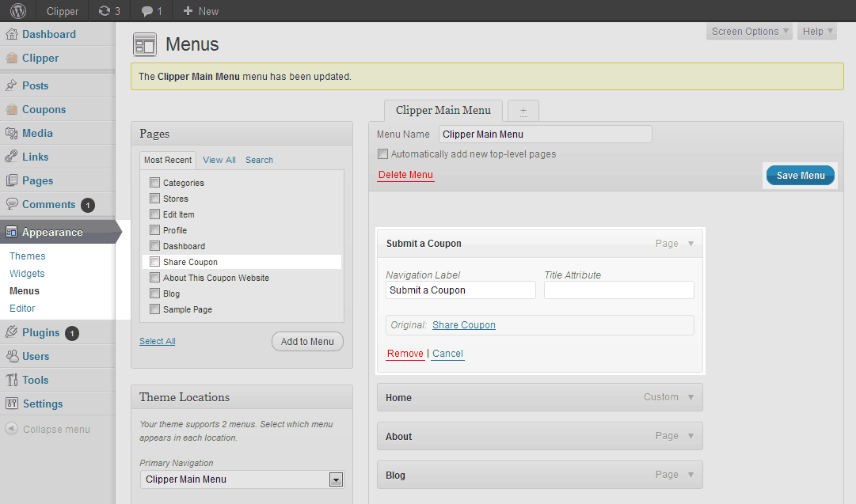Tick the Share Coupon checkbox
Screen dimensions: 856x504
[x=154, y=262]
